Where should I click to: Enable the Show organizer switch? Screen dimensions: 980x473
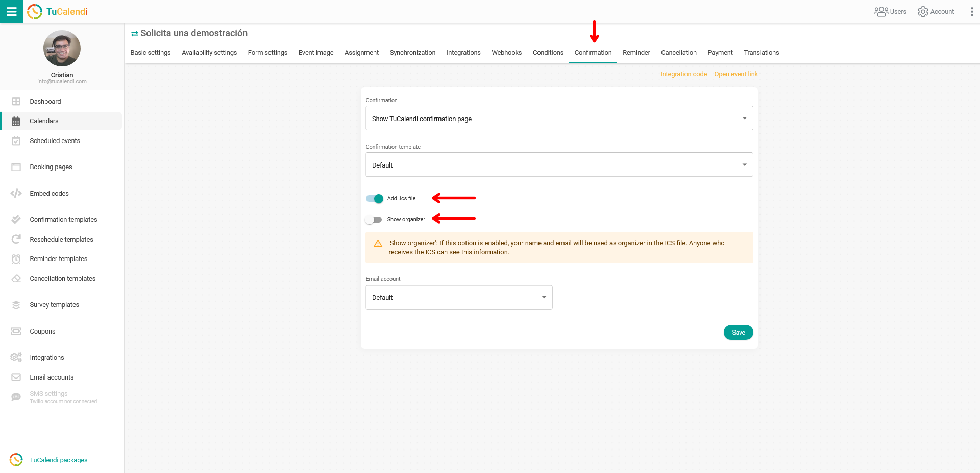point(374,219)
